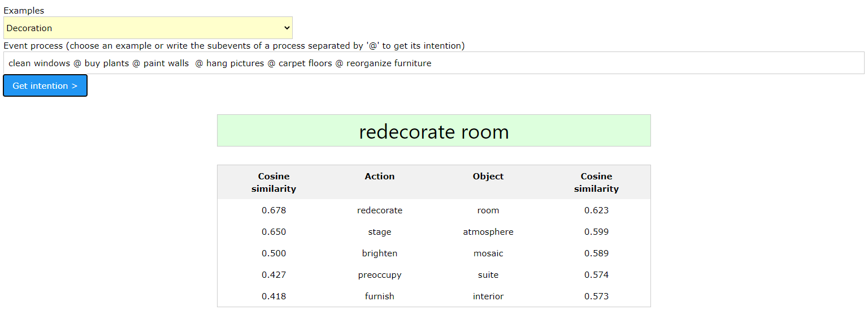Select the 'furnish' action cell
The height and width of the screenshot is (314, 868).
tap(380, 296)
